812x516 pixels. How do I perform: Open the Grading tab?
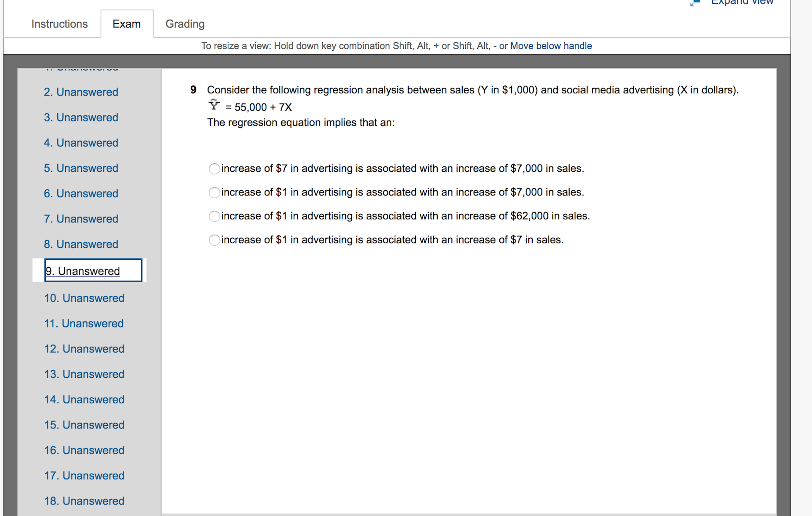coord(185,24)
